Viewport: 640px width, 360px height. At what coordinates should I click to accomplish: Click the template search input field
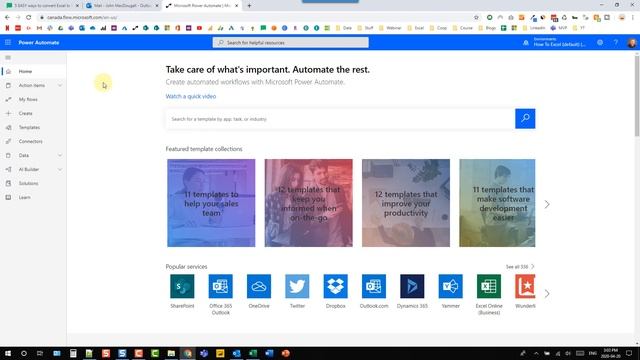[x=340, y=119]
